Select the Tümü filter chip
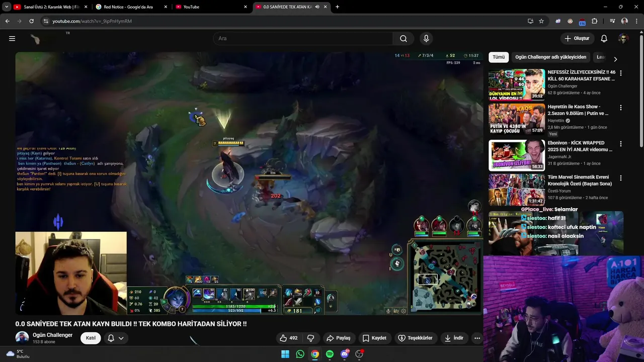This screenshot has width=644, height=362. (499, 57)
